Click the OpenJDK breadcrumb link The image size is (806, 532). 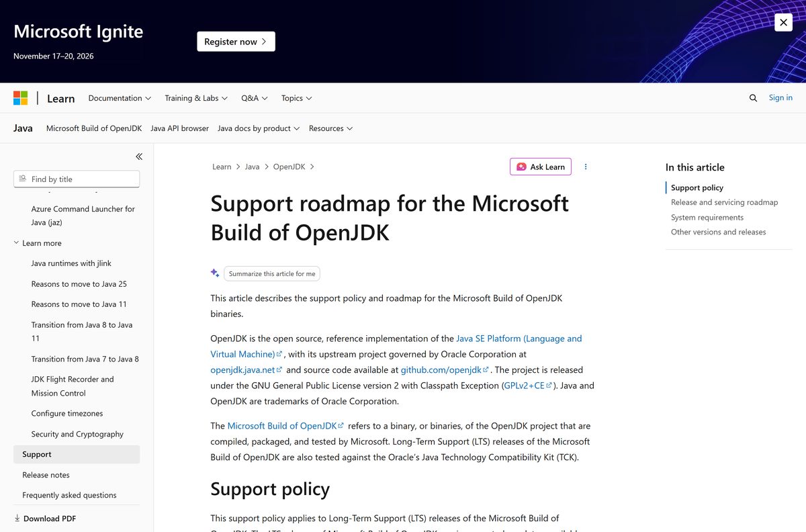click(x=289, y=167)
